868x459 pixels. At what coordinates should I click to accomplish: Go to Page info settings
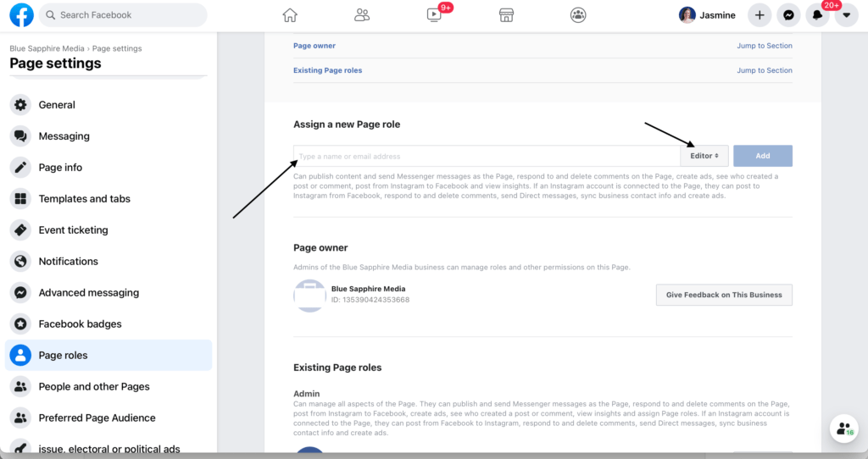[108, 167]
